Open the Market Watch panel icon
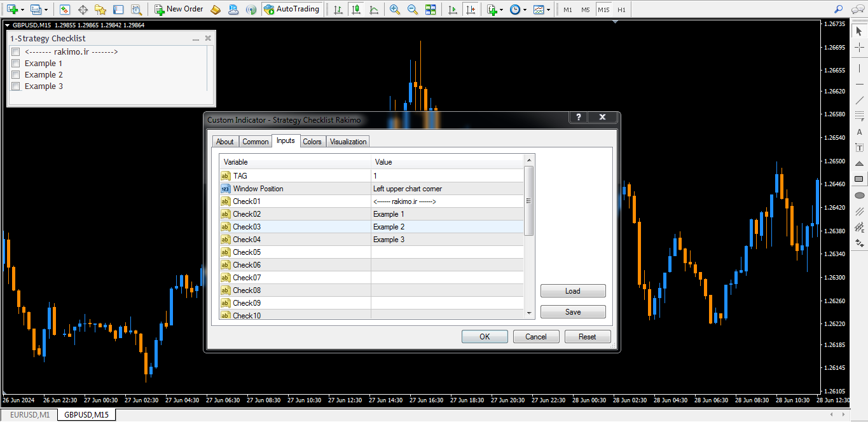 tap(65, 10)
